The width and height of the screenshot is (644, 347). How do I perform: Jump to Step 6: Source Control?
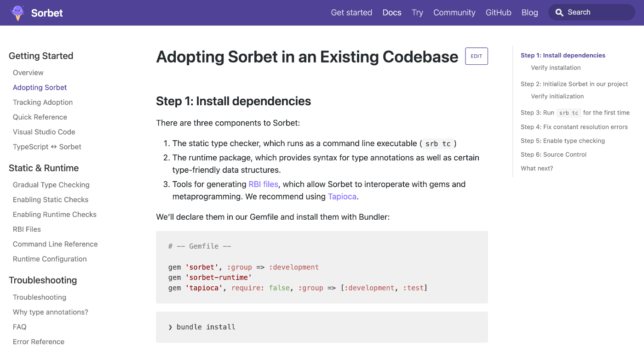pyautogui.click(x=553, y=154)
